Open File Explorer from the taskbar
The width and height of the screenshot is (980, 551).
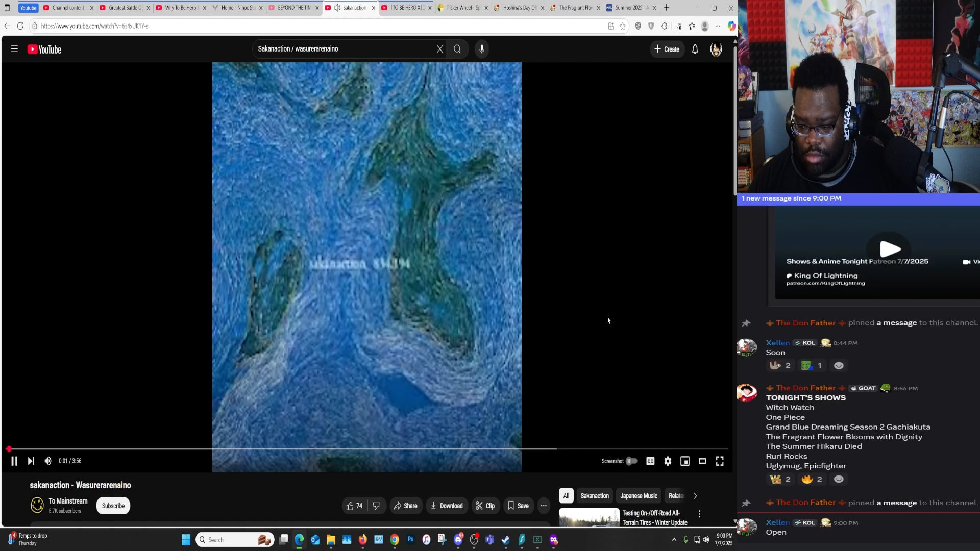click(x=331, y=540)
